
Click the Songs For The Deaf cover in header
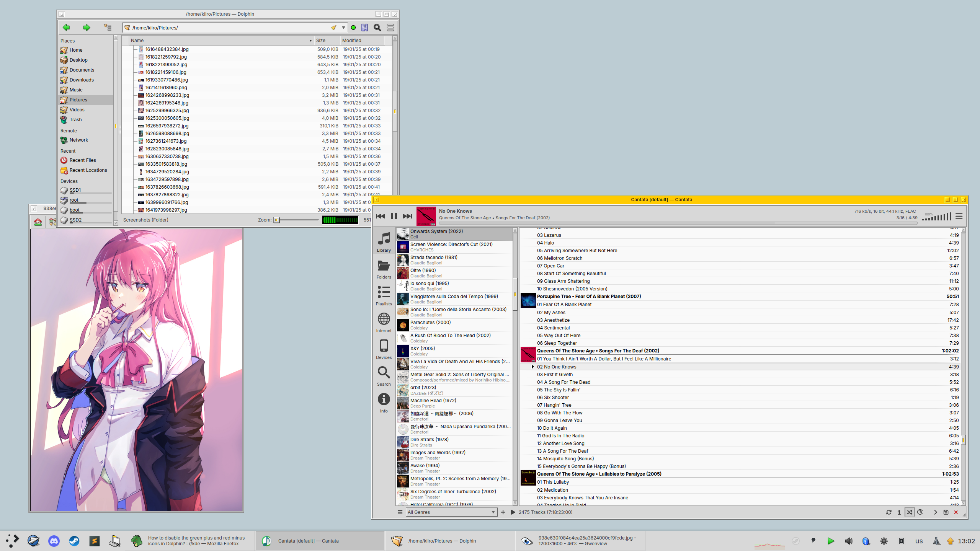(426, 216)
